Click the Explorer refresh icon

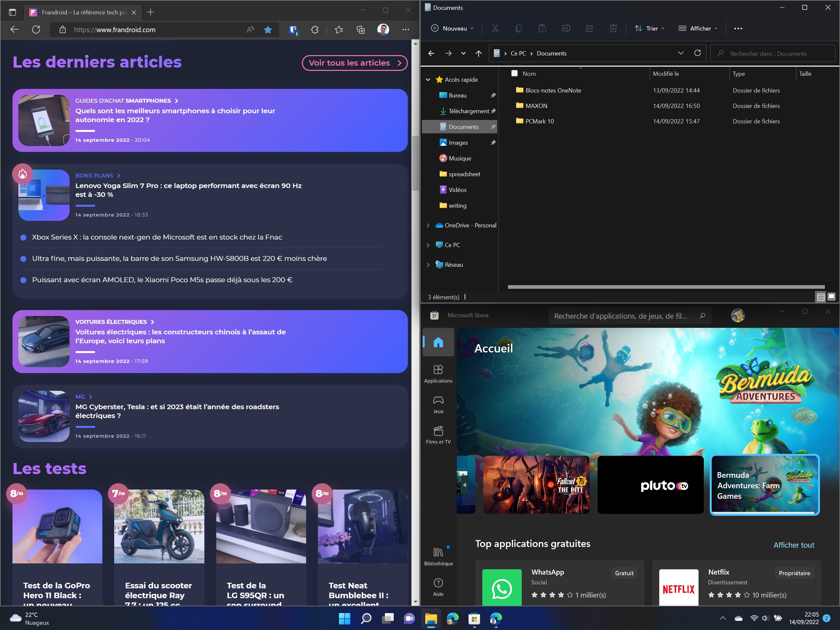697,53
